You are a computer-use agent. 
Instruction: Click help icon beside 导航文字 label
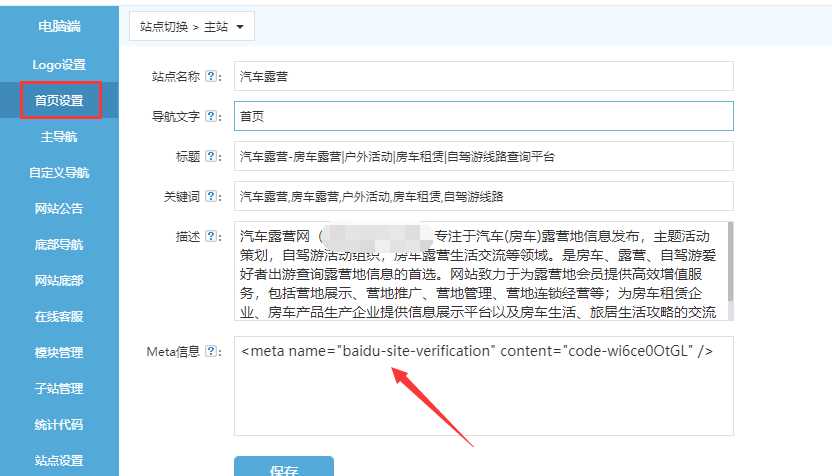(x=211, y=116)
